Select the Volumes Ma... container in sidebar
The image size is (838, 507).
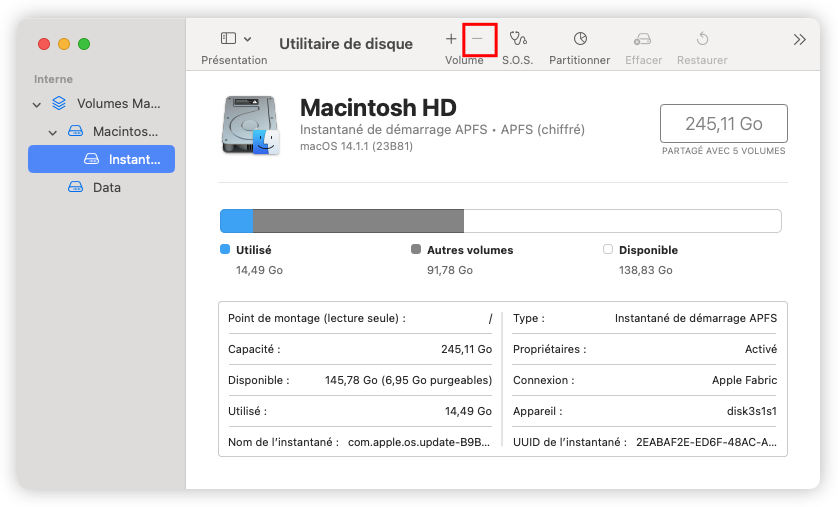click(102, 104)
